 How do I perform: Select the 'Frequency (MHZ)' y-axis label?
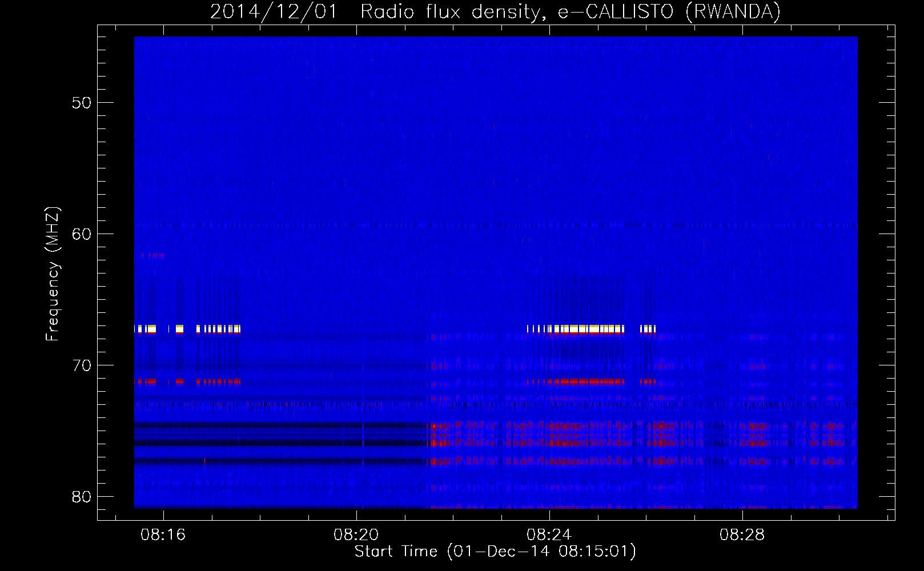coord(52,274)
